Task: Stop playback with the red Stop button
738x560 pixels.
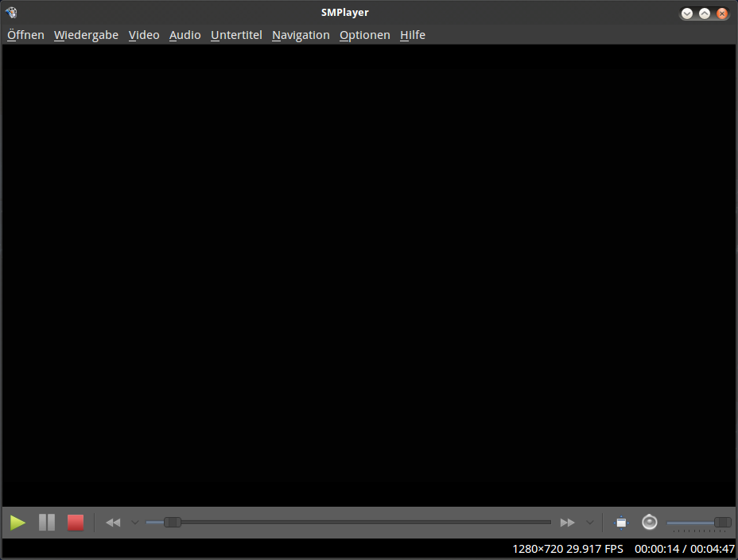Action: 76,523
